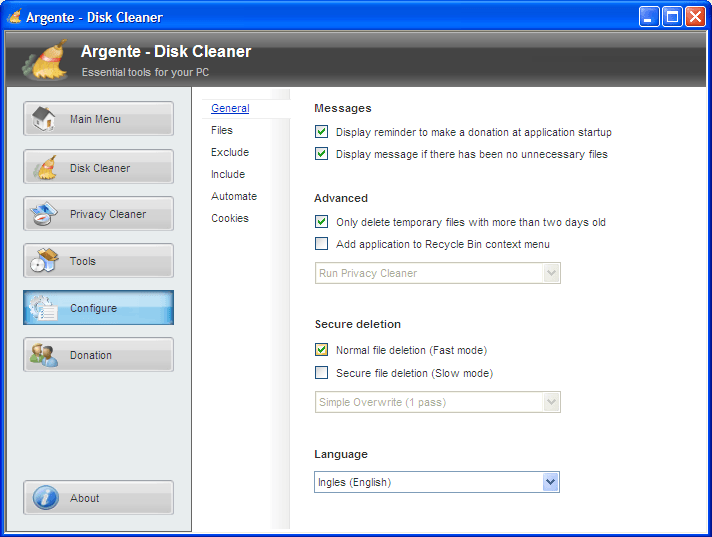The width and height of the screenshot is (712, 537).
Task: Open the Files settings tab
Action: click(x=222, y=130)
